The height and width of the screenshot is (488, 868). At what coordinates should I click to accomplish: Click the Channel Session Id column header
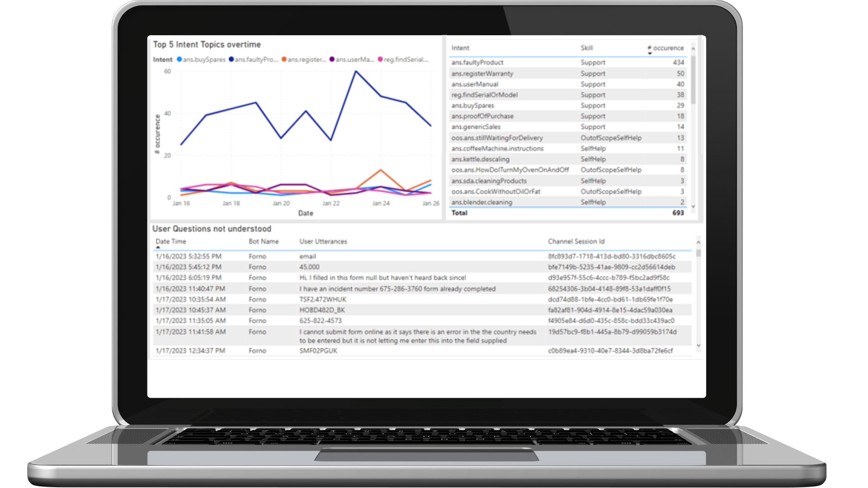coord(576,241)
